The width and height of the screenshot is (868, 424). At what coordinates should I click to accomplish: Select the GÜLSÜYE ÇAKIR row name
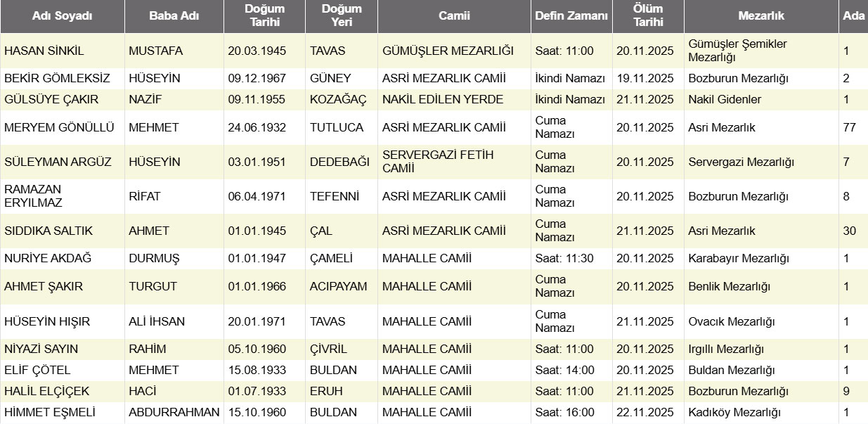[51, 99]
